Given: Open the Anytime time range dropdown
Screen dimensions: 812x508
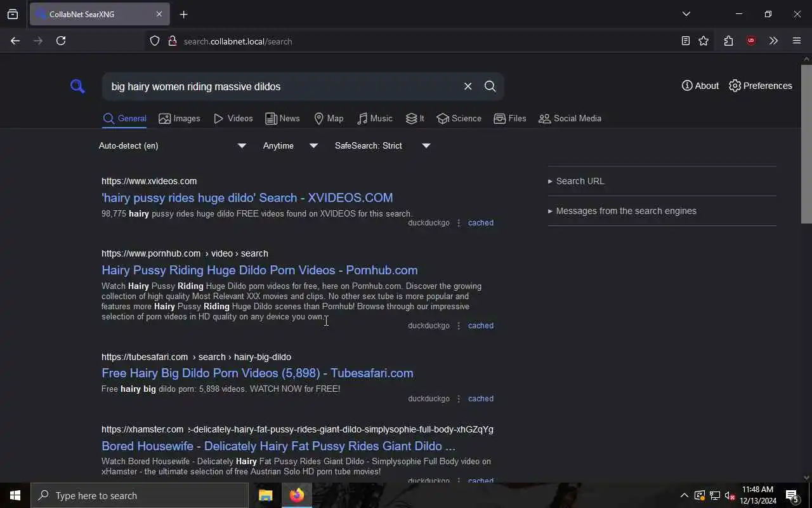Looking at the screenshot, I should point(290,145).
